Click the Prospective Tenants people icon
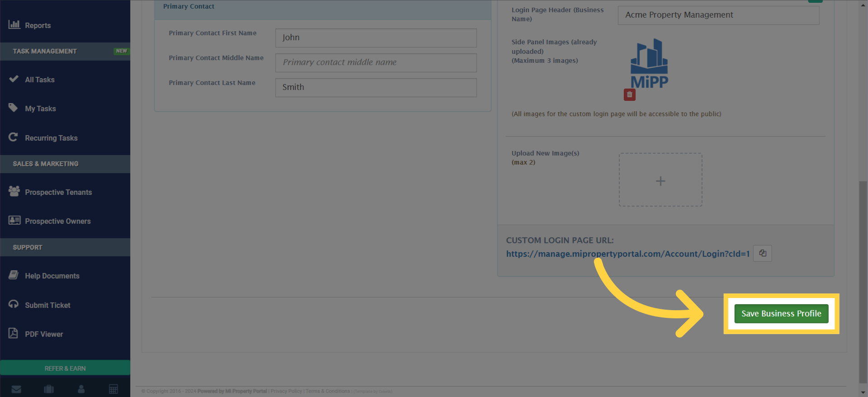 14,191
